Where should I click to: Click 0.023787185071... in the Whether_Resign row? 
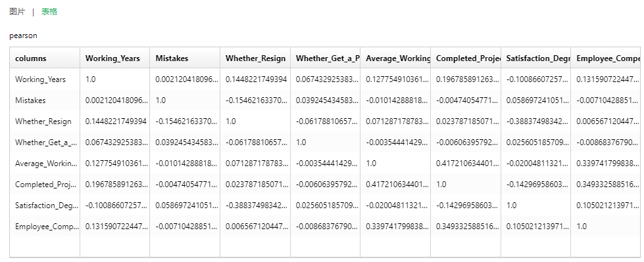coord(468,121)
